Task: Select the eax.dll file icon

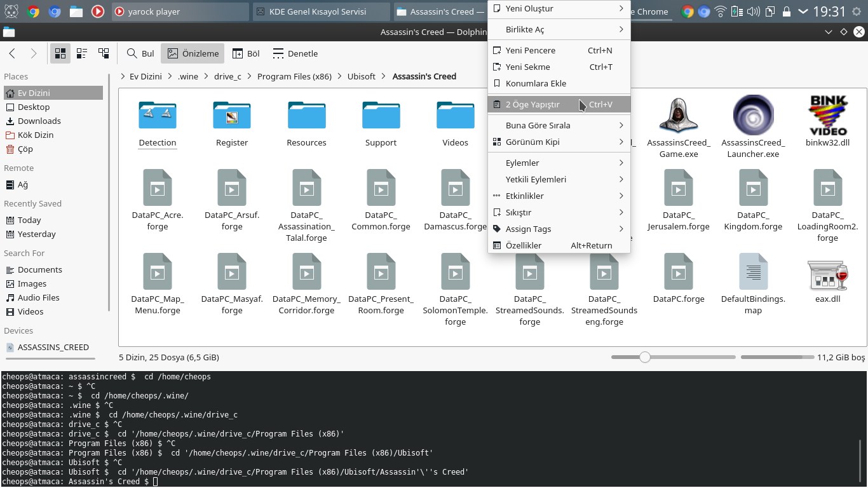Action: 827,275
